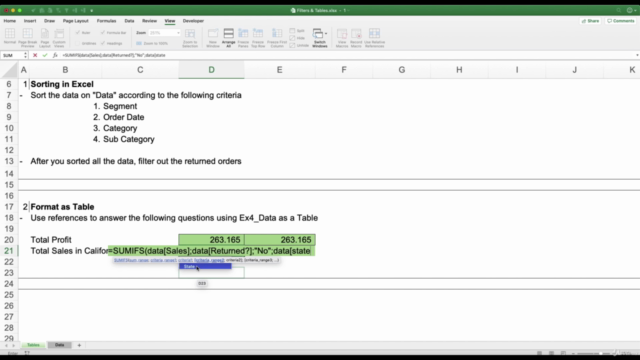Select row 20 header
640x360 pixels.
coord(9,240)
